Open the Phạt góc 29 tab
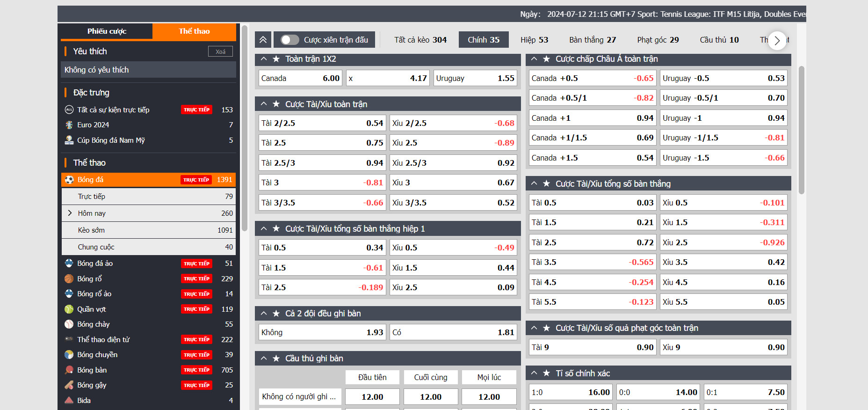This screenshot has width=868, height=410. (658, 40)
